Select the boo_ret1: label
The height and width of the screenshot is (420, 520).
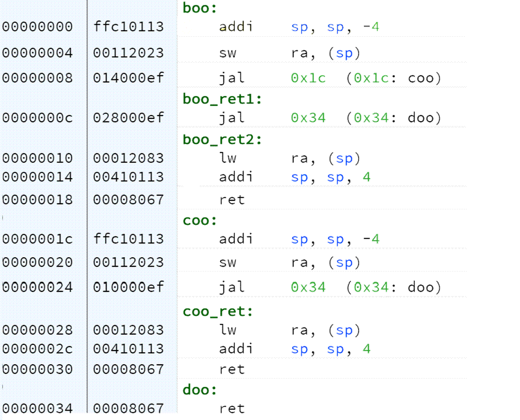click(222, 99)
